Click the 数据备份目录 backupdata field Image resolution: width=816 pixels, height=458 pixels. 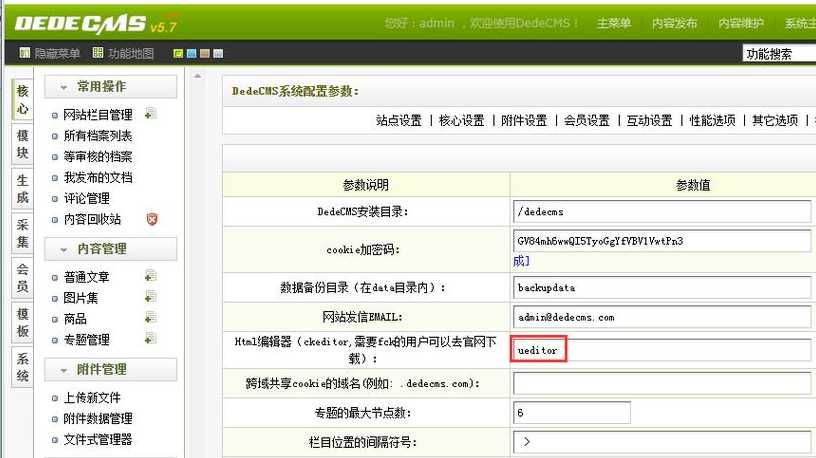click(662, 287)
